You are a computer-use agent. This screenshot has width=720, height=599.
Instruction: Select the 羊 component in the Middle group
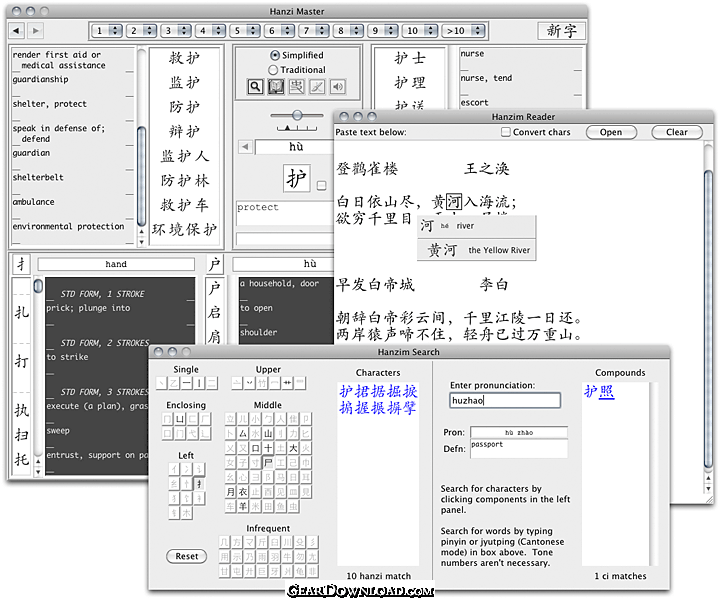(x=243, y=507)
